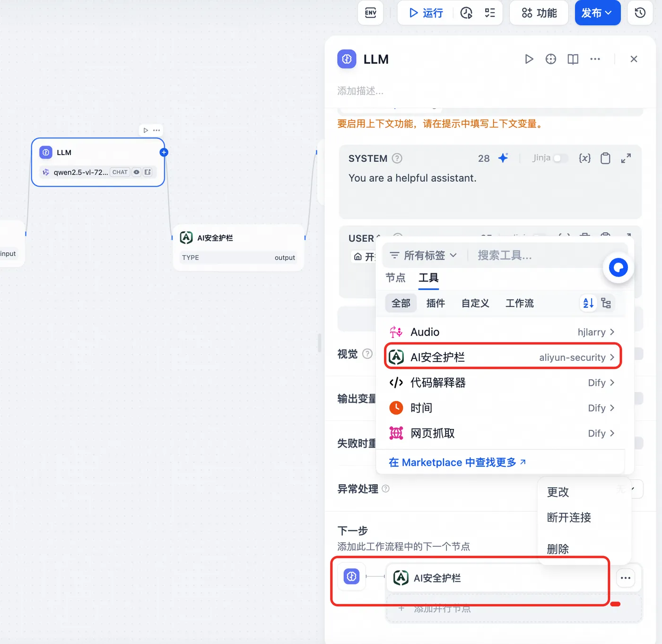Open the run history clock icon
Image resolution: width=662 pixels, height=644 pixels.
click(x=466, y=13)
